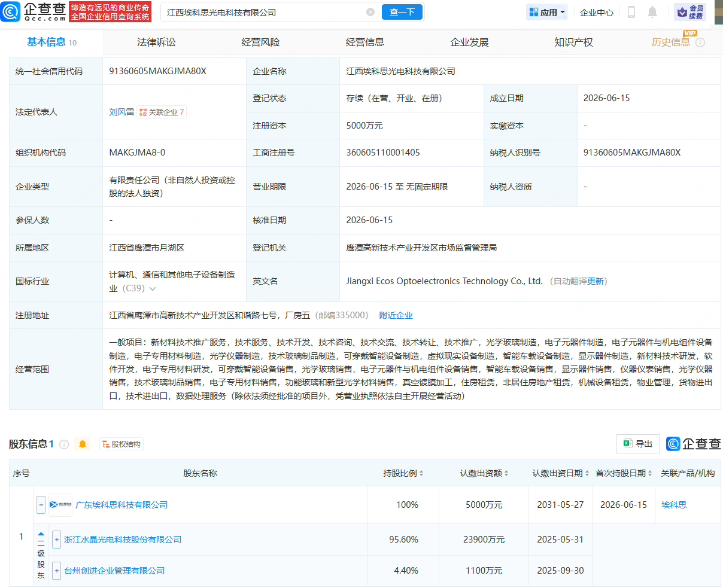The width and height of the screenshot is (723, 588).
Task: Click the 关联企业 7 badge beside 刘风雷
Action: coord(162,112)
